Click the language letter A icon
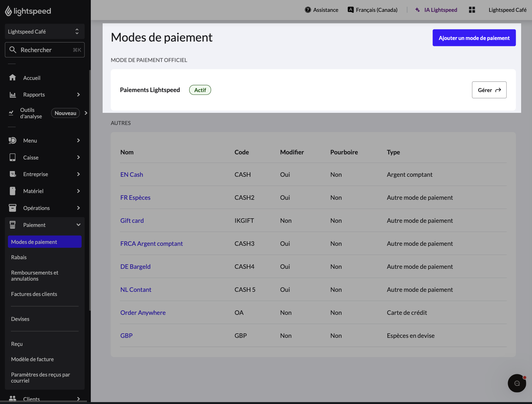The image size is (532, 404). (351, 10)
